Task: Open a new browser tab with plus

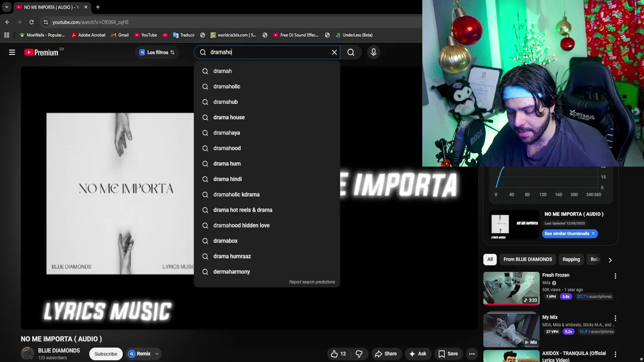Action: point(98,7)
